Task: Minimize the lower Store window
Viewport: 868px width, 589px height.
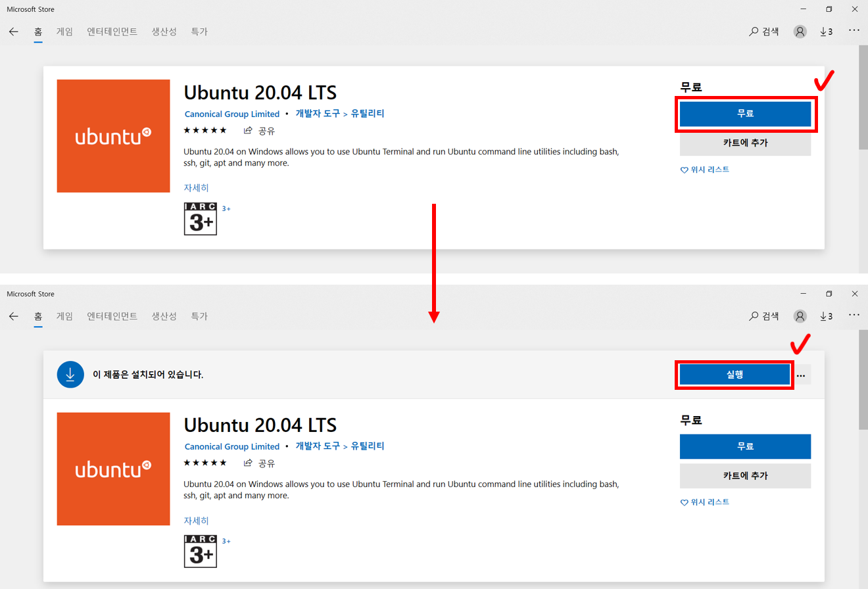Action: click(x=803, y=294)
